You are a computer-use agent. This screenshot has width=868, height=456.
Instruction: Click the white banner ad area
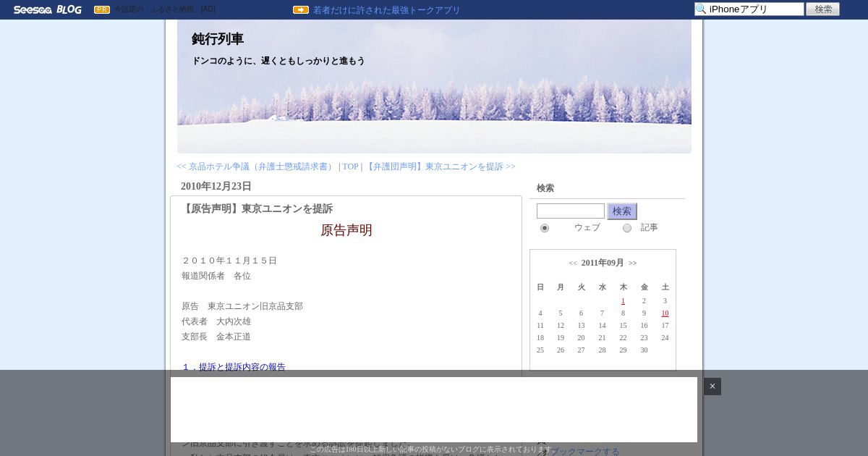coord(434,410)
